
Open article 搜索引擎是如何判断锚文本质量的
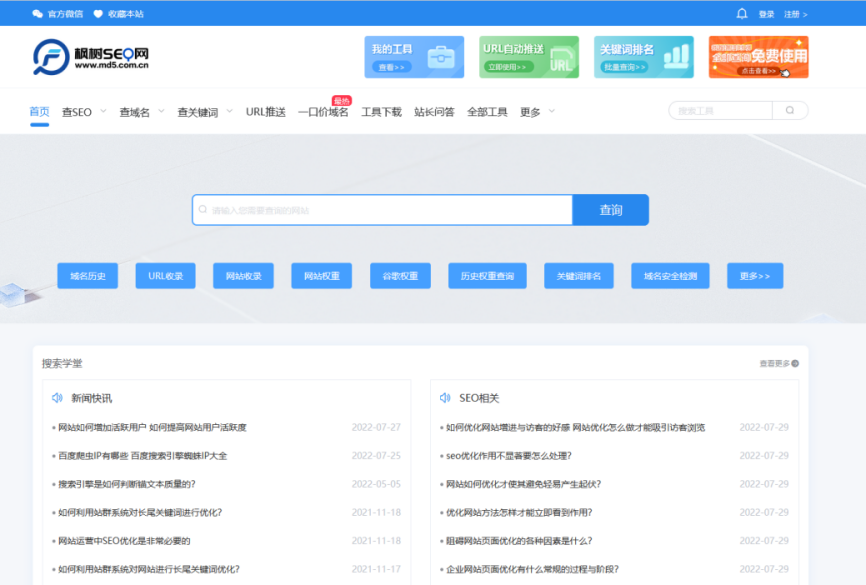127,484
